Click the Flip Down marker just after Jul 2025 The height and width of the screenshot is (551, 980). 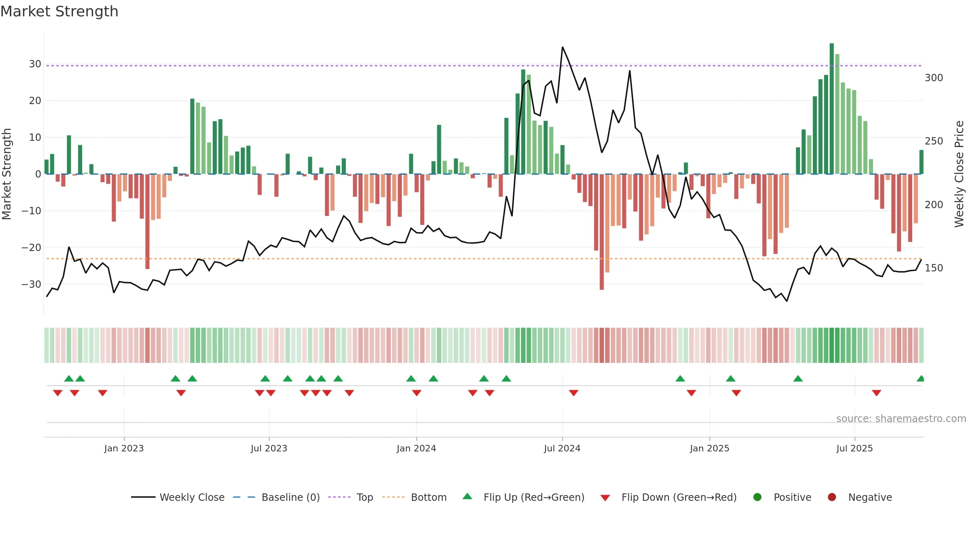coord(877,393)
